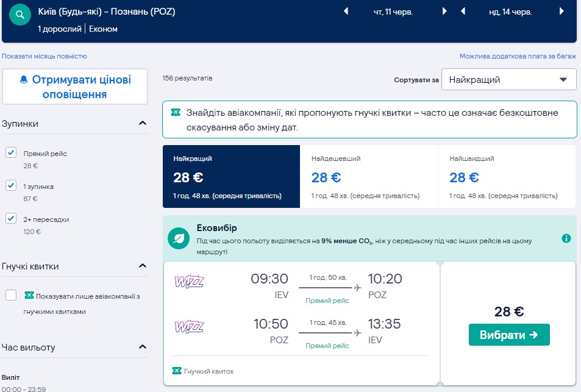This screenshot has width=581, height=392.
Task: Enable flexible tickets only checkbox
Action: 11,296
